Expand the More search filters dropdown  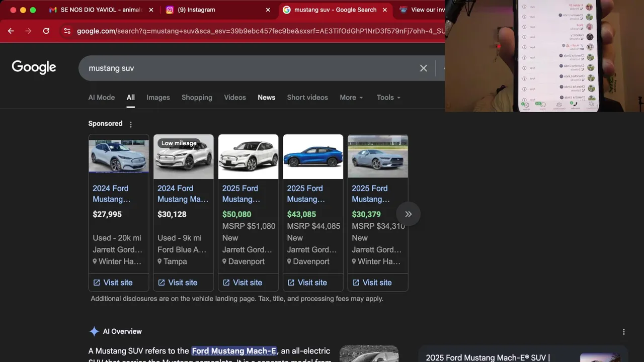tap(351, 98)
